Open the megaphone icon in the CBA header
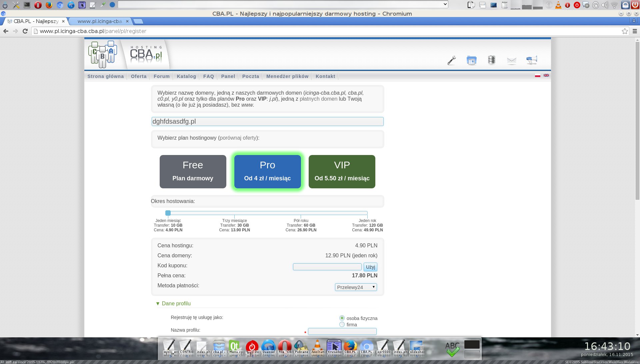The image size is (640, 364). point(532,60)
